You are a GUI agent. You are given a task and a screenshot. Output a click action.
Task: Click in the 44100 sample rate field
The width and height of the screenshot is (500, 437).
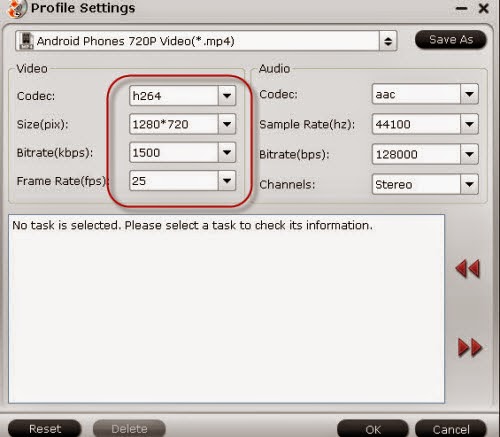click(416, 124)
